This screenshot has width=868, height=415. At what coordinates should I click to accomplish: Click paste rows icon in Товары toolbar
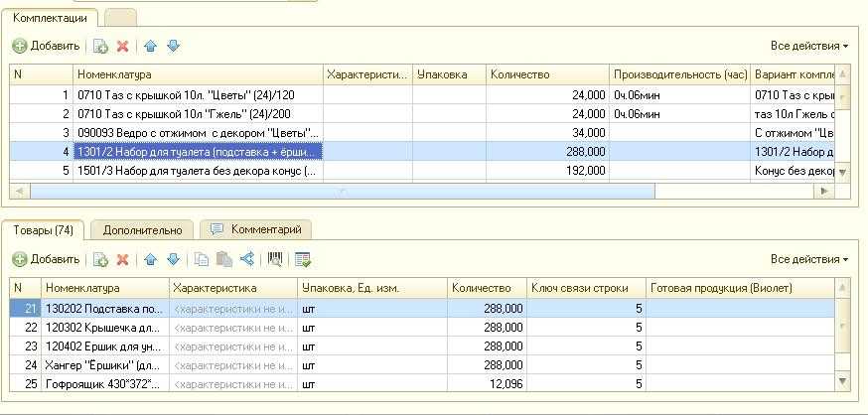(x=224, y=259)
